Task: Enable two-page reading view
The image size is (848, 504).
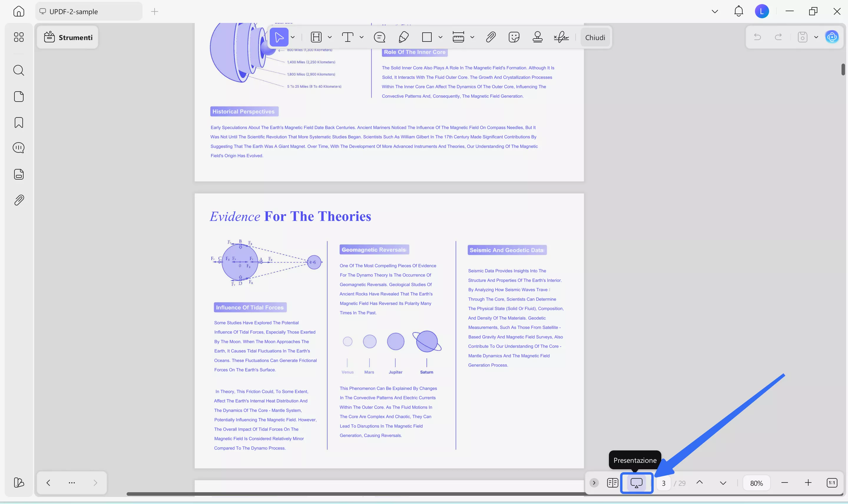Action: 612,483
